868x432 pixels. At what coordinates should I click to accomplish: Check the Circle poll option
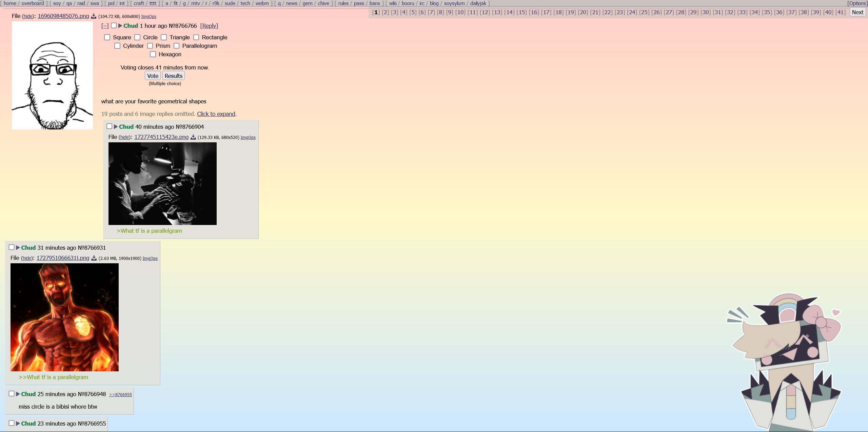[x=137, y=37]
